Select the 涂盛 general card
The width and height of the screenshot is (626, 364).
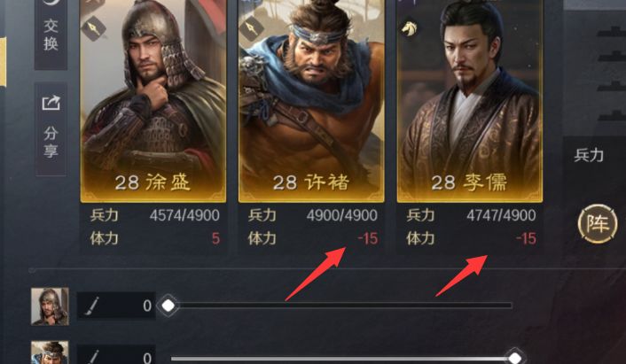[x=153, y=101]
